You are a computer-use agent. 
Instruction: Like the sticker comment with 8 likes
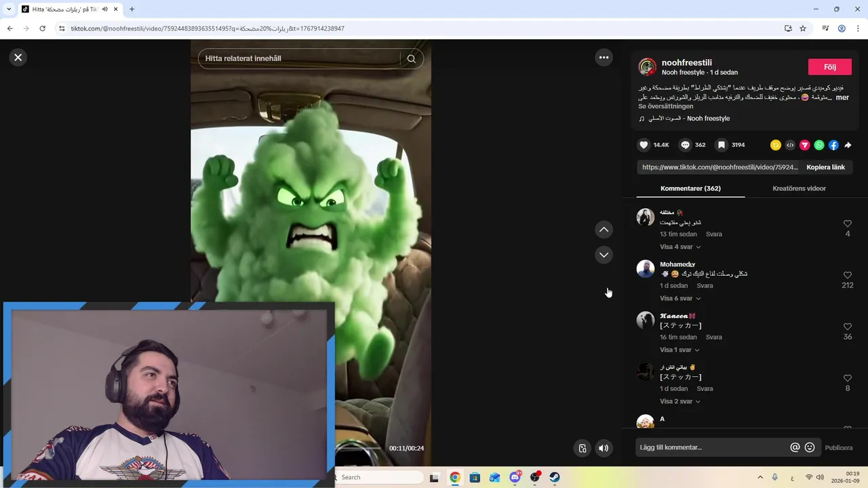tap(848, 378)
